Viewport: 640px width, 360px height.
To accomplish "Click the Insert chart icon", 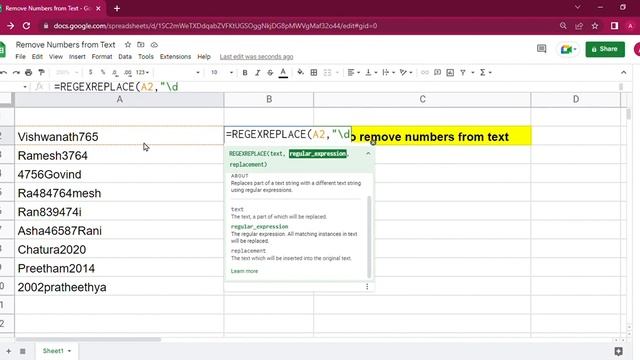I will (450, 73).
